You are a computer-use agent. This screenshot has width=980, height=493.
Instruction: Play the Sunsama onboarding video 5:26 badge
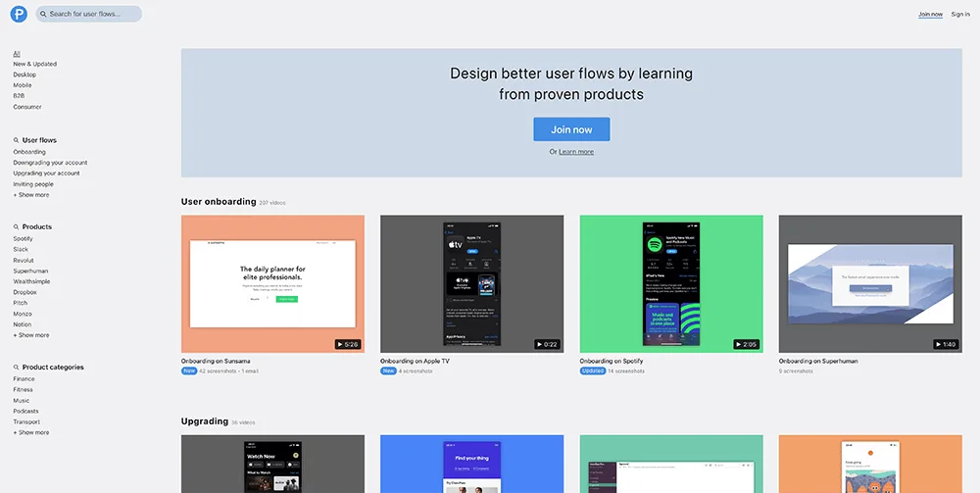(x=347, y=344)
